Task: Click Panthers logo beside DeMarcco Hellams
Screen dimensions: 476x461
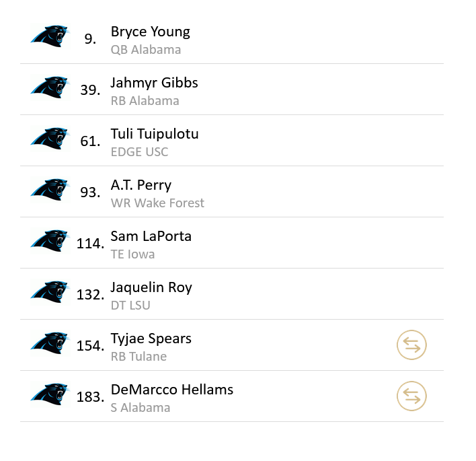Action: [50, 394]
